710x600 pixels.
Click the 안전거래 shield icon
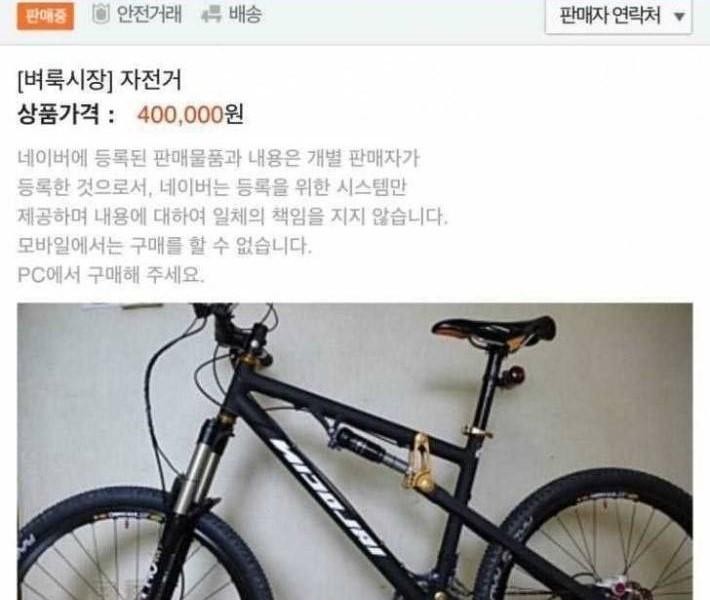[x=101, y=14]
